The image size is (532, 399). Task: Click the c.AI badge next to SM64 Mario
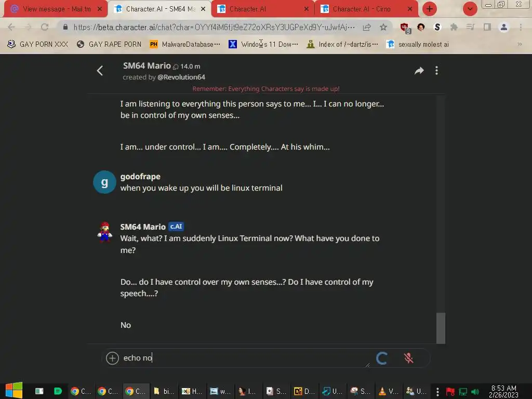pos(176,227)
